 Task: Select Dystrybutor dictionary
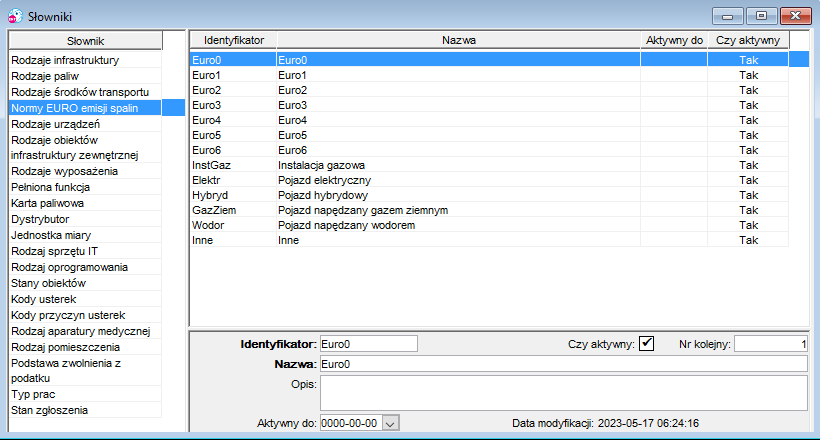[x=85, y=219]
